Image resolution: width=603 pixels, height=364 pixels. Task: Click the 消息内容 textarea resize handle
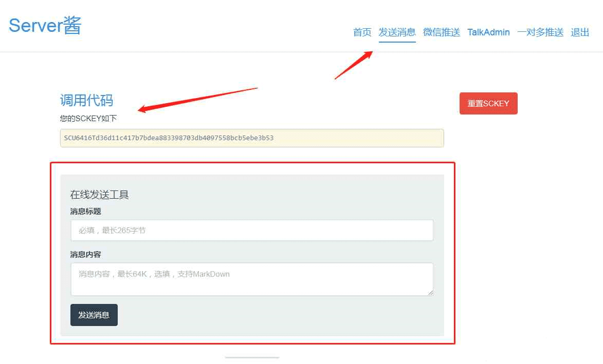click(430, 293)
